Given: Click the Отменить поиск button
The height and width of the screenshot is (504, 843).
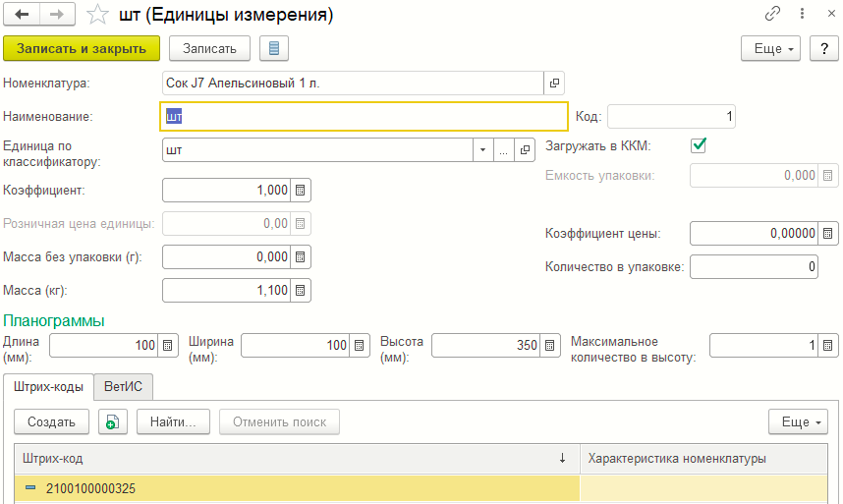Looking at the screenshot, I should tap(280, 421).
